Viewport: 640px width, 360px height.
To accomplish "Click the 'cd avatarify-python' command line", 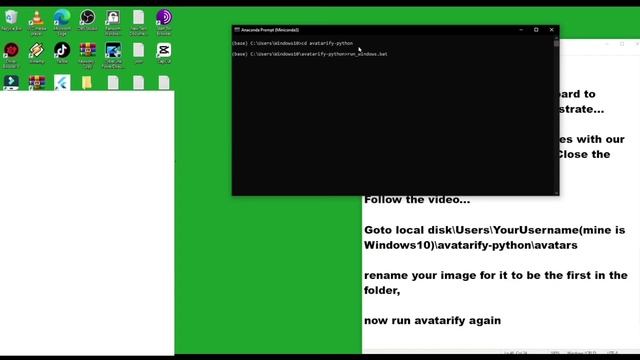I will click(x=292, y=43).
